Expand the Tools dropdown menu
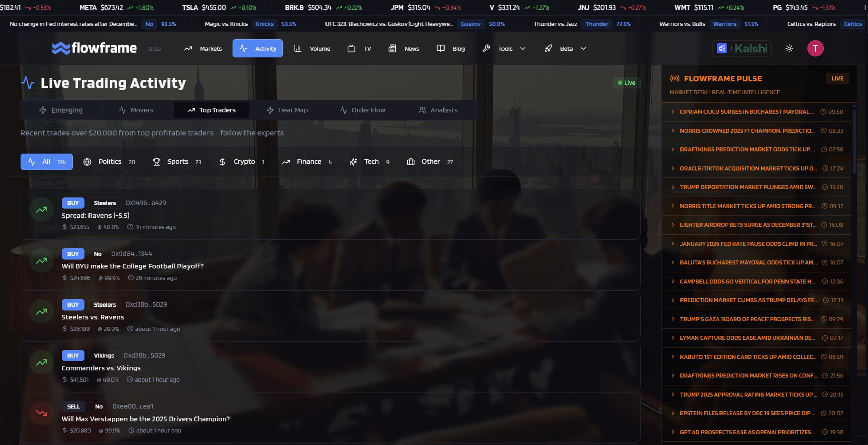868x445 pixels. 504,48
